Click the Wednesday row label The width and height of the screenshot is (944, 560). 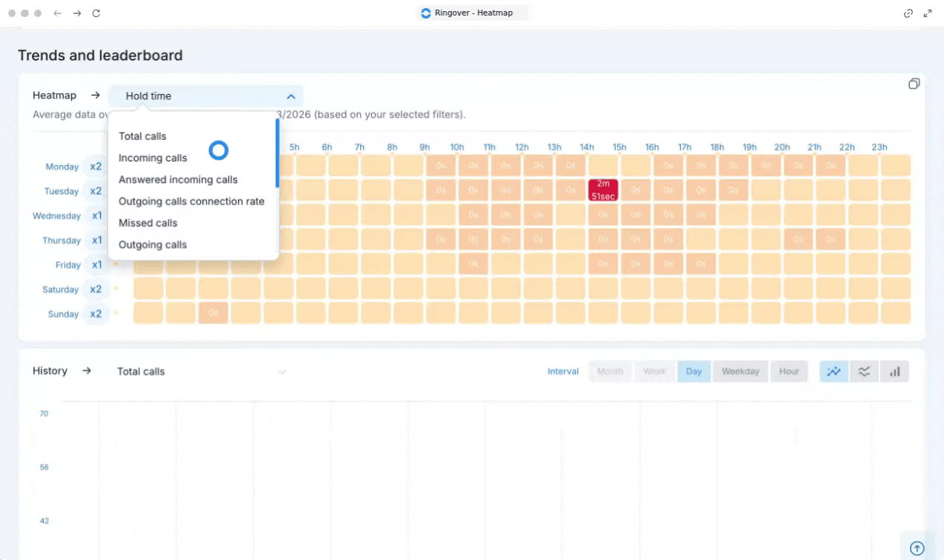point(56,216)
